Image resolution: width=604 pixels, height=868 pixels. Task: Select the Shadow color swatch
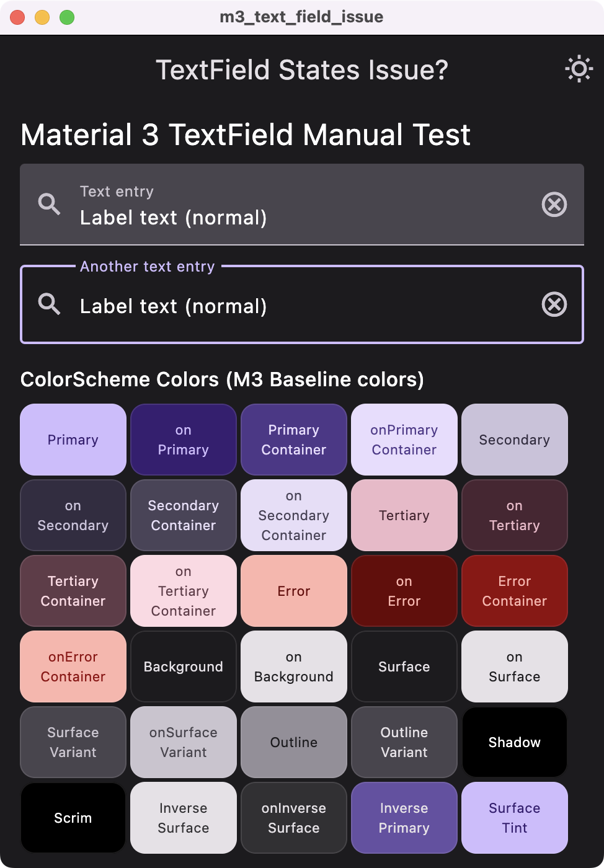coord(514,742)
